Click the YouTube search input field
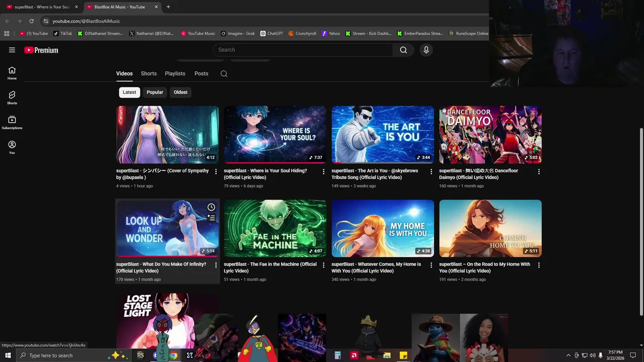The height and width of the screenshot is (362, 644). pyautogui.click(x=303, y=50)
